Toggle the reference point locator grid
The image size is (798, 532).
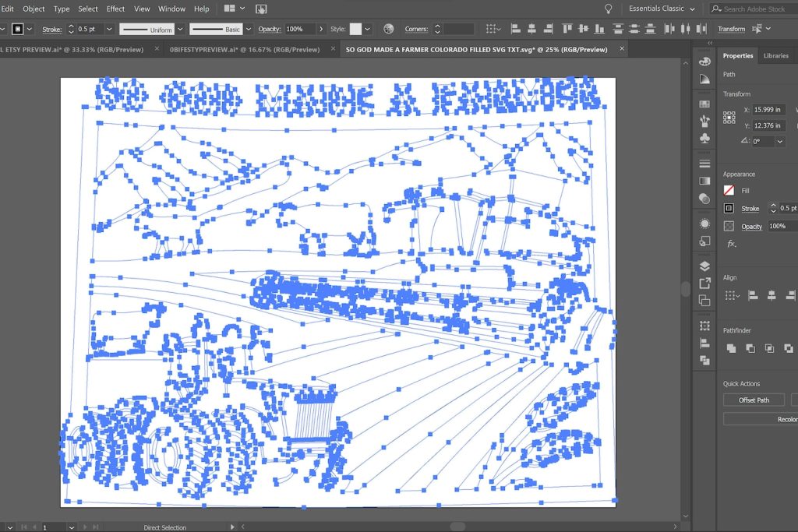[729, 118]
